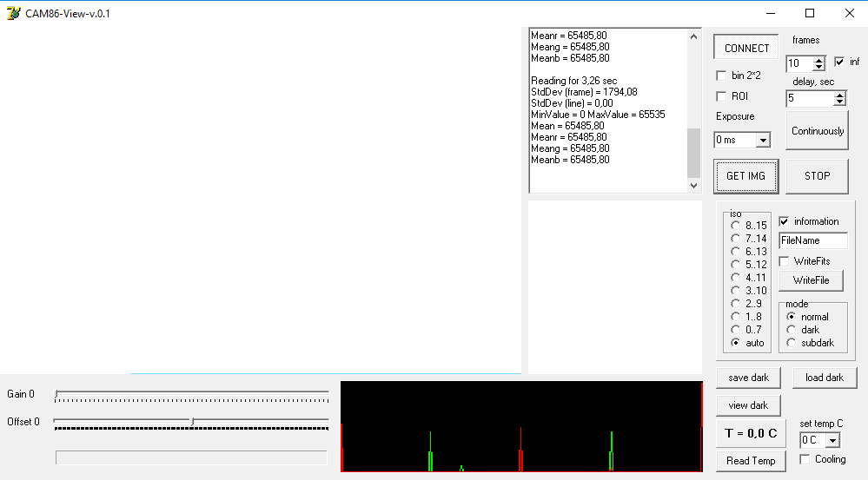The image size is (868, 480).
Task: Select iso auto radio option
Action: click(735, 343)
